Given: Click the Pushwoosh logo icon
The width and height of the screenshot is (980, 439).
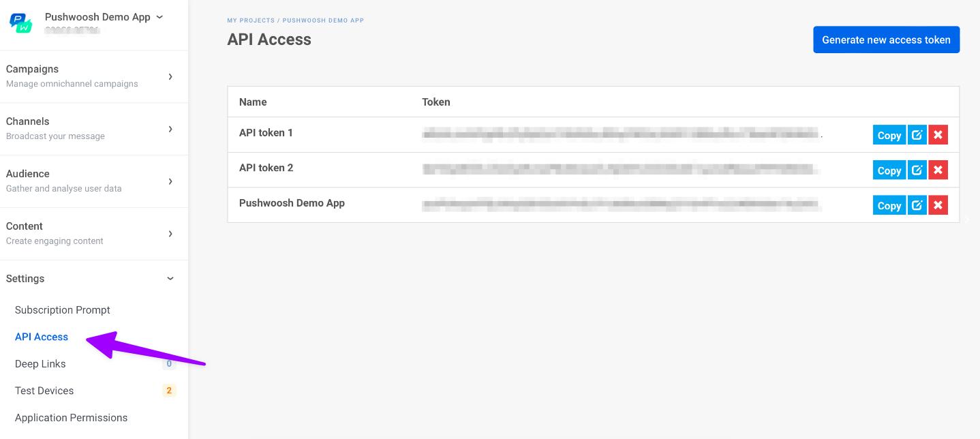Looking at the screenshot, I should coord(21,23).
